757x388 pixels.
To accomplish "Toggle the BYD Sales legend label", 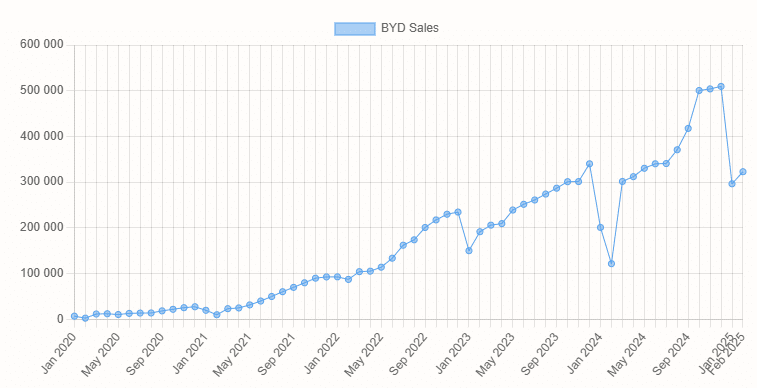I will (409, 28).
